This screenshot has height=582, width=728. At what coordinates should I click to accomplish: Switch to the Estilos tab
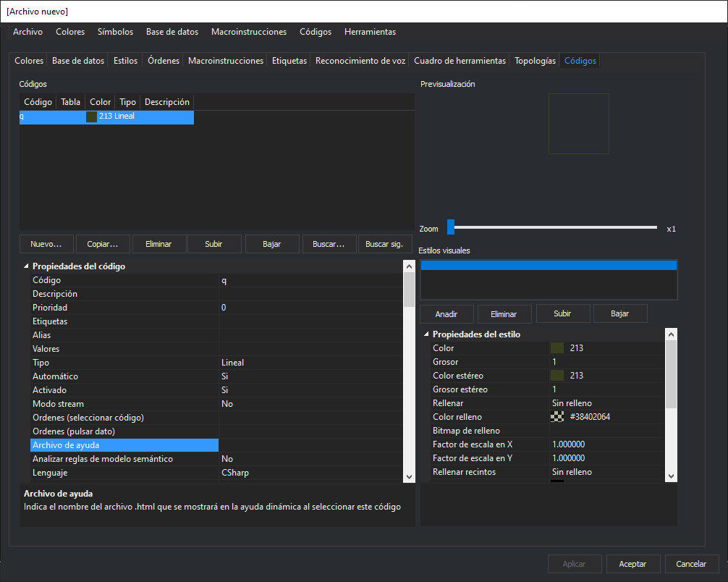point(125,61)
